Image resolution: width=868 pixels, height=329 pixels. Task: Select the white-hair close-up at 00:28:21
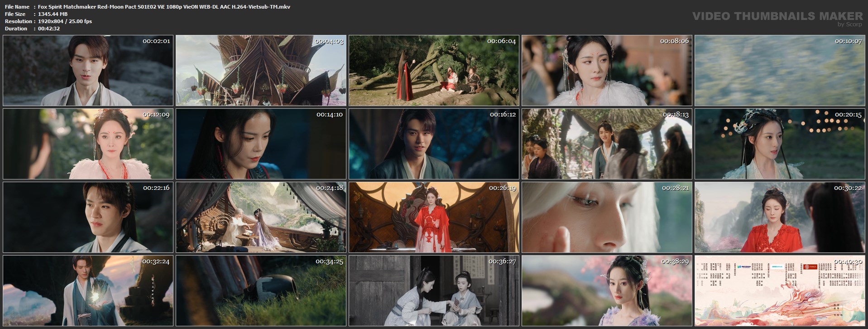[607, 218]
